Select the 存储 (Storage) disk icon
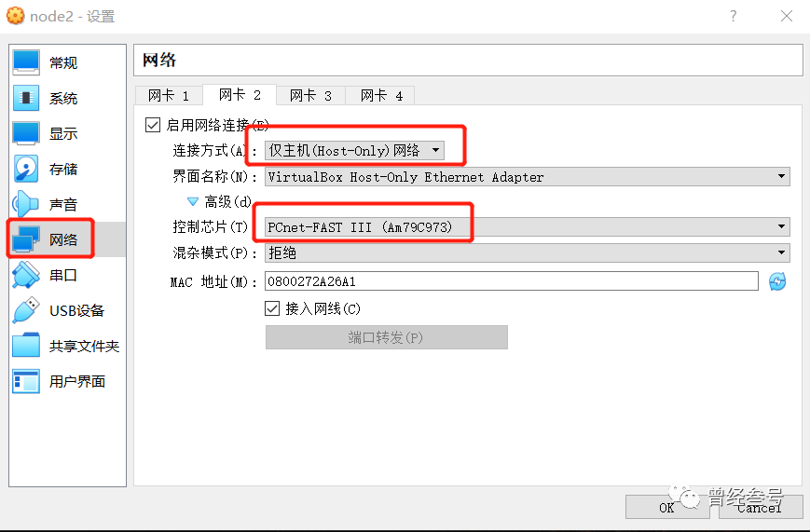Image resolution: width=810 pixels, height=532 pixels. click(26, 169)
